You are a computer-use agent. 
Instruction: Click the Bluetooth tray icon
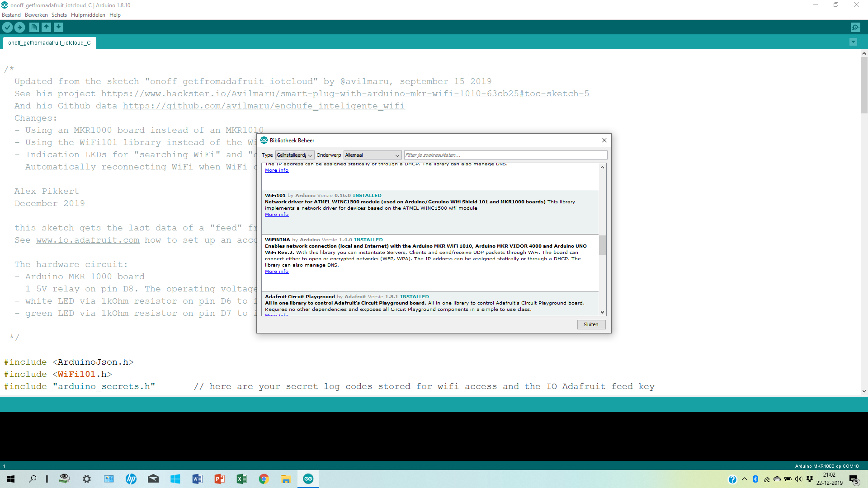[x=755, y=479]
